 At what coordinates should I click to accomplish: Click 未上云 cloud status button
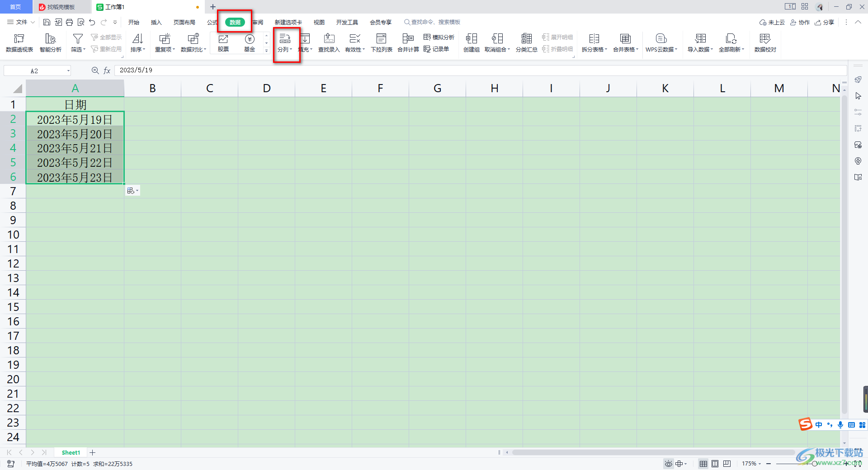point(772,22)
